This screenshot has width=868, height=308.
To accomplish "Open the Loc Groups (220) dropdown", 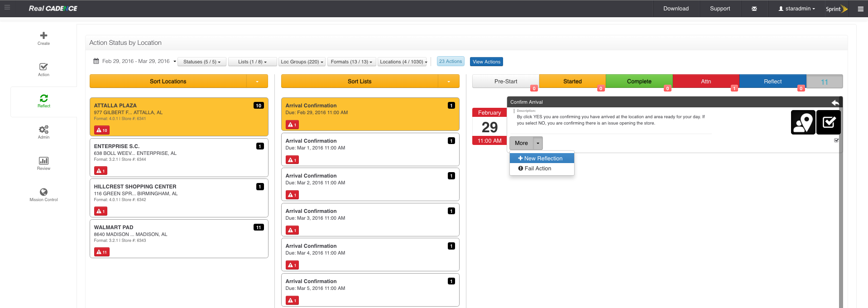I will click(302, 62).
